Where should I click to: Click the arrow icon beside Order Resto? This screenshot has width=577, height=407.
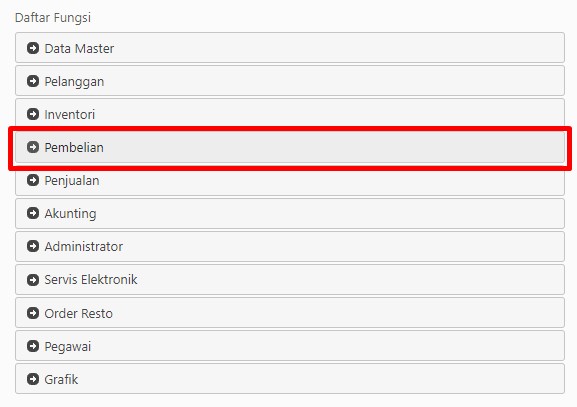[33, 313]
